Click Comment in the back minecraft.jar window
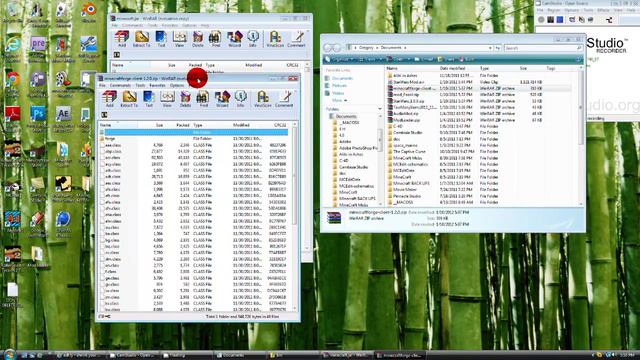The height and width of the screenshot is (360, 640). click(296, 39)
